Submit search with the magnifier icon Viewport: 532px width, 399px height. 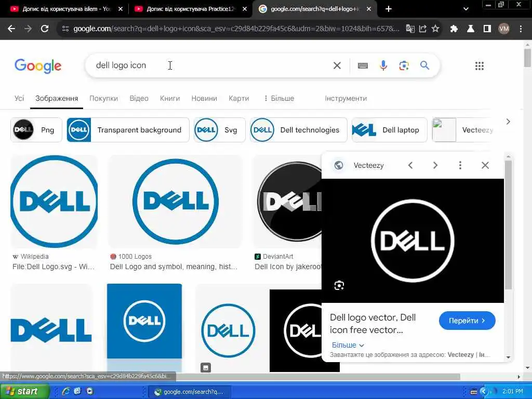tap(424, 65)
